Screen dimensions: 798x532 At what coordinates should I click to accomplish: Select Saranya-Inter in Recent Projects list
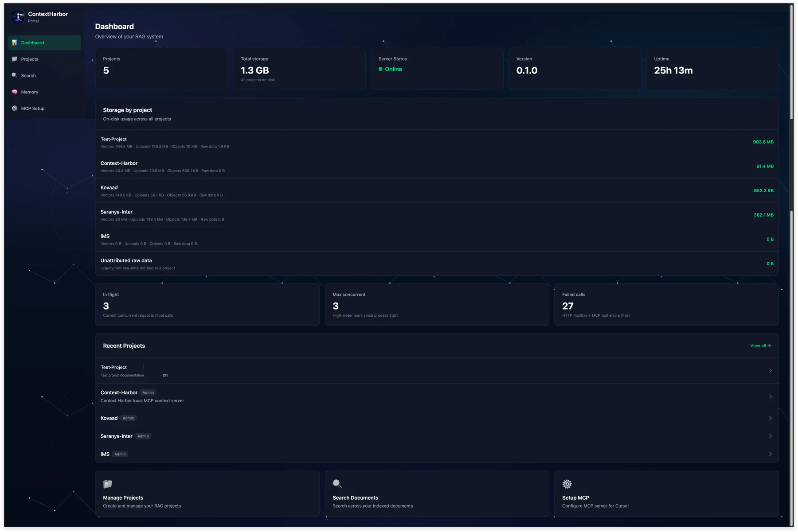click(437, 436)
